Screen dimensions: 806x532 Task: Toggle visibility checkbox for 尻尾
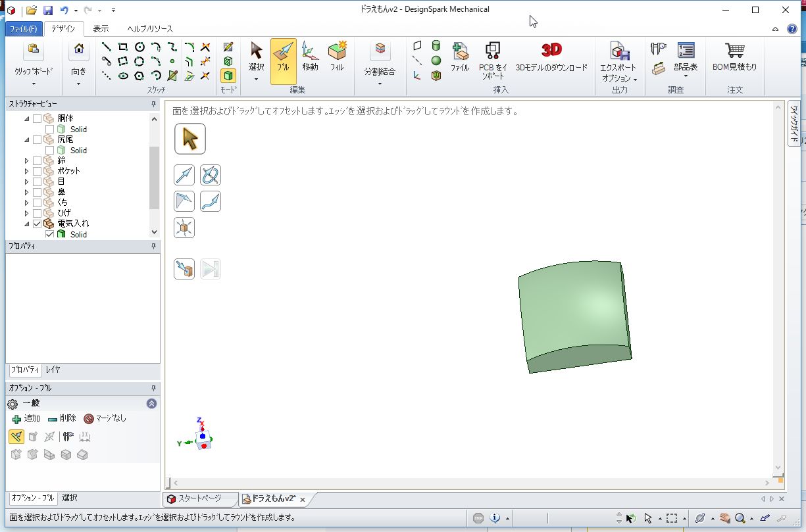(37, 140)
